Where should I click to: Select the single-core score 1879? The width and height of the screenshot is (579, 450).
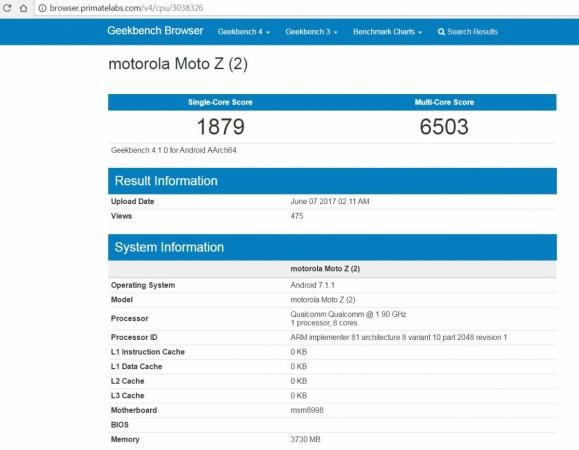click(x=220, y=127)
